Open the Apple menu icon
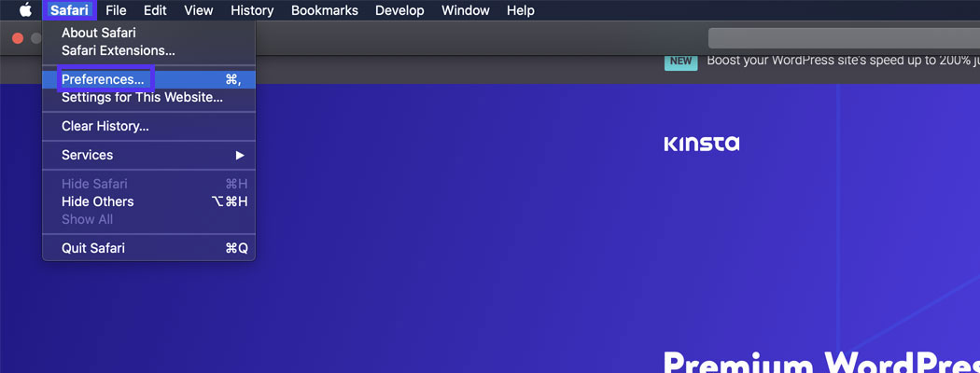980x373 pixels. pyautogui.click(x=25, y=10)
